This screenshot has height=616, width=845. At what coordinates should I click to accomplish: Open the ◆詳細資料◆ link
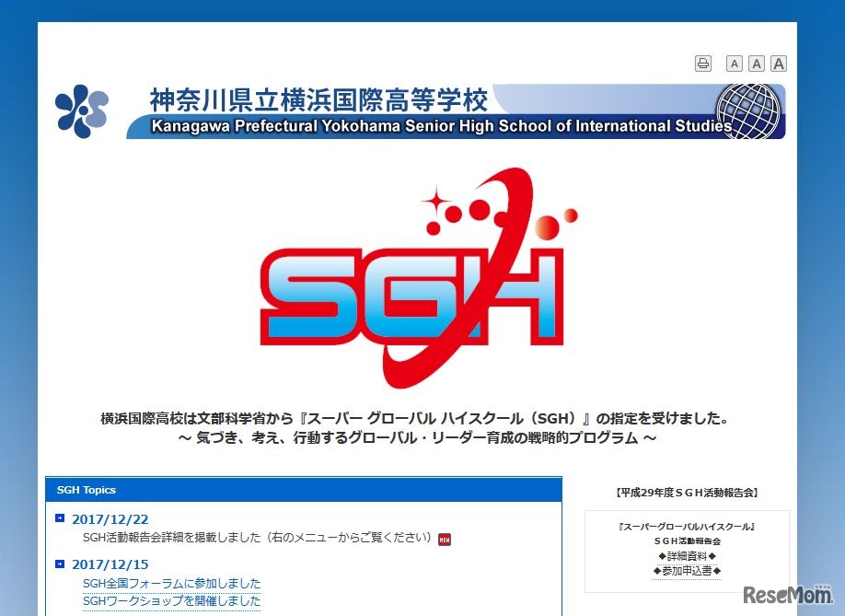pyautogui.click(x=688, y=555)
